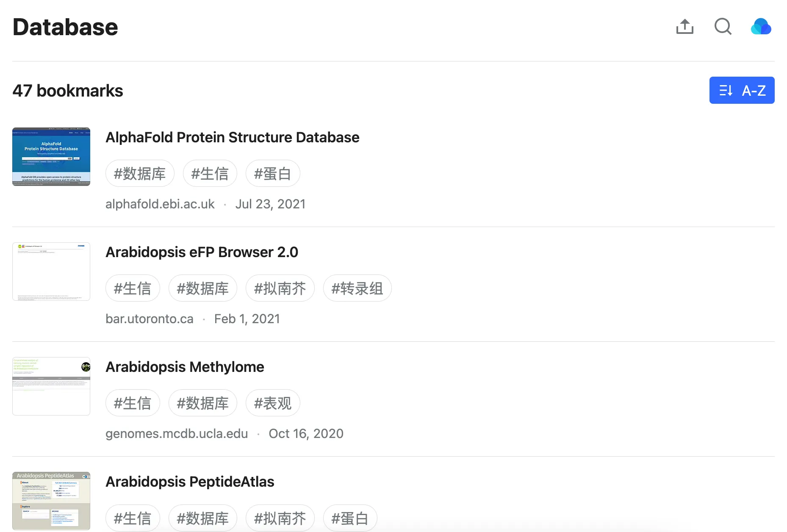Screen dimensions: 787x532
Task: Open the A-Z sort dropdown
Action: [742, 90]
